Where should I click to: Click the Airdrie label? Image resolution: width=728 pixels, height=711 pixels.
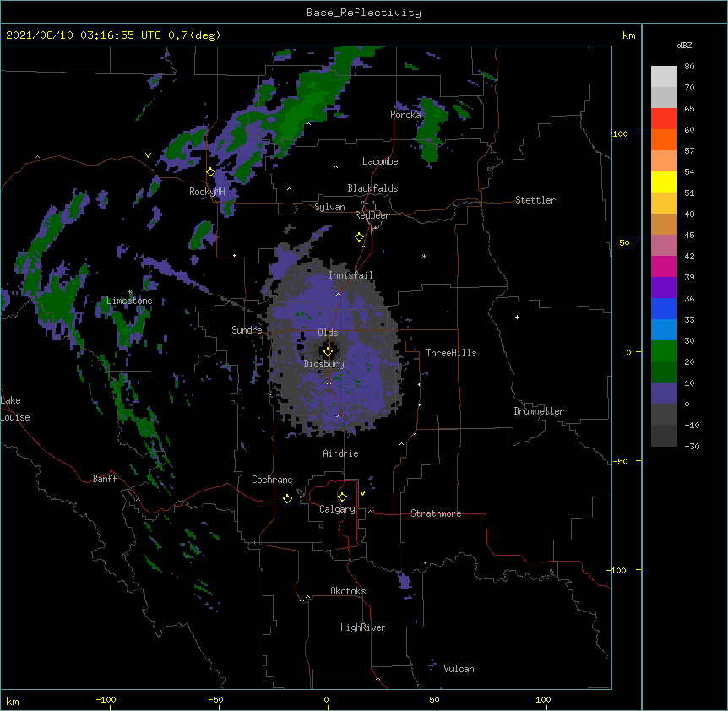(340, 453)
